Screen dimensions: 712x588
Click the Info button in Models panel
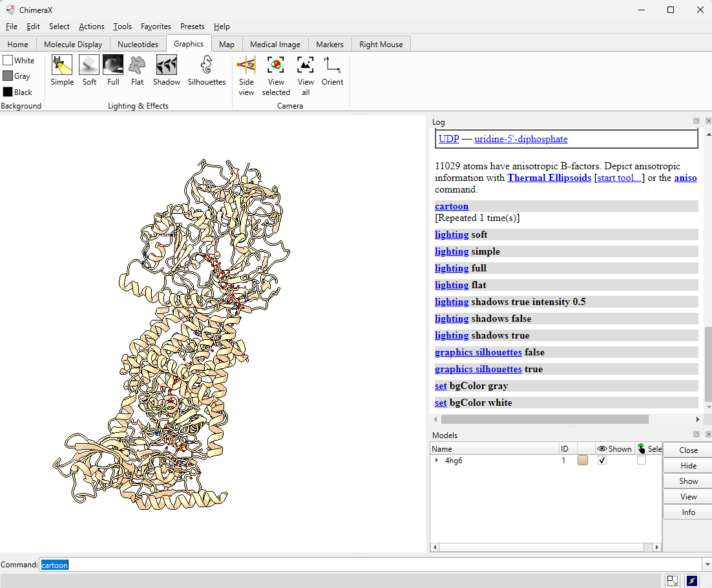coord(688,512)
